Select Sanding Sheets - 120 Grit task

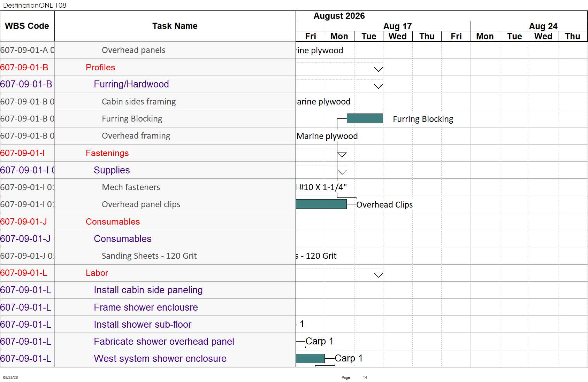[149, 256]
